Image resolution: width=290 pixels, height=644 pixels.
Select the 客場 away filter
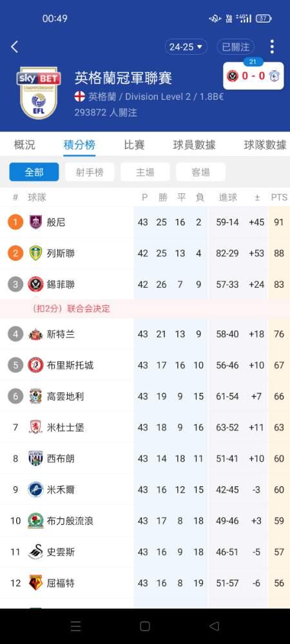pyautogui.click(x=200, y=172)
